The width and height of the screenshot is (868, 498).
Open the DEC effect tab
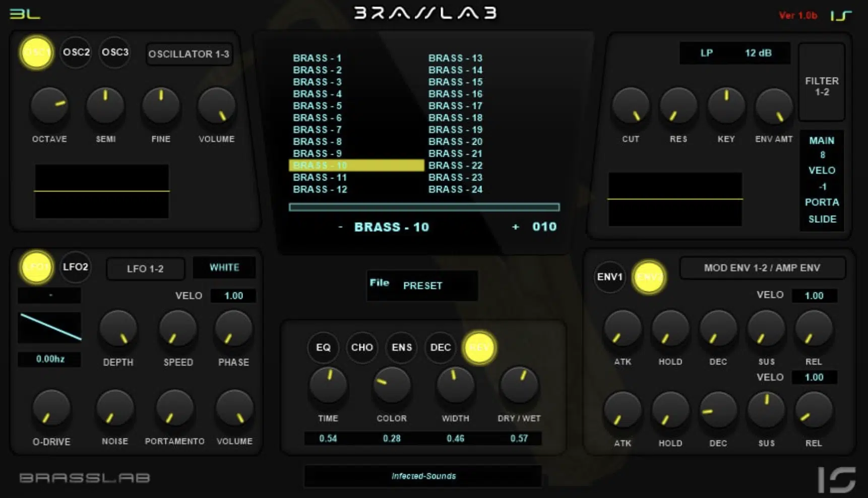[441, 347]
